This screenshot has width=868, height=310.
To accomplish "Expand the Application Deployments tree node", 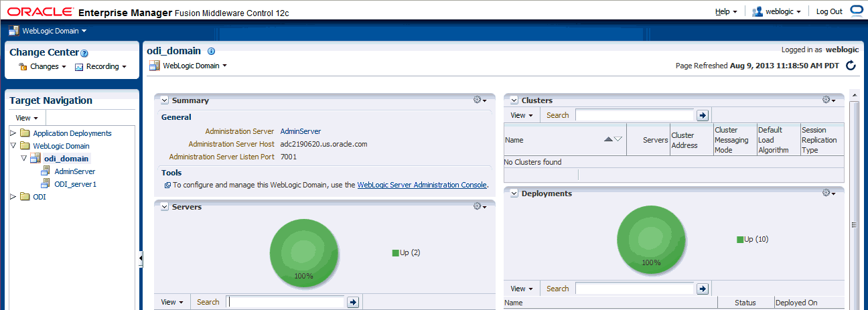I will point(13,133).
